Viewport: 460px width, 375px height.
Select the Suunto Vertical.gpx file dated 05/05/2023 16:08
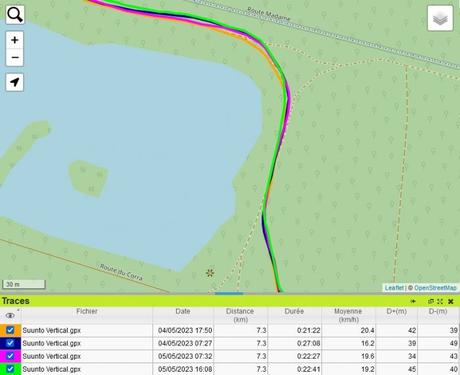coord(52,369)
